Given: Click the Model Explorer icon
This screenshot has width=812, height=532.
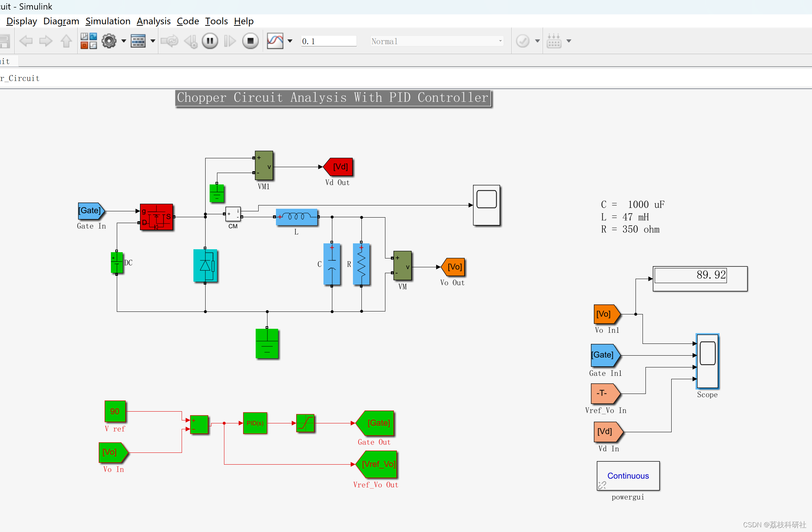Looking at the screenshot, I should tap(138, 41).
